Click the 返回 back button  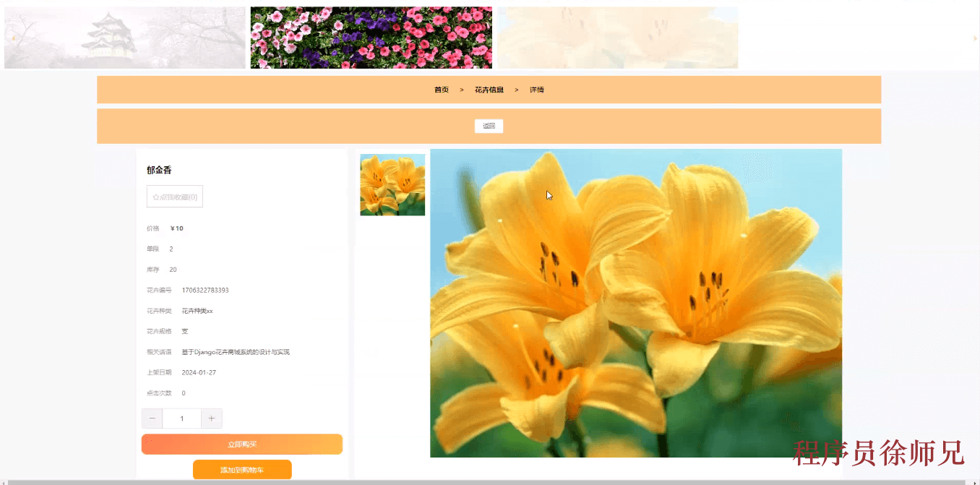pyautogui.click(x=489, y=125)
